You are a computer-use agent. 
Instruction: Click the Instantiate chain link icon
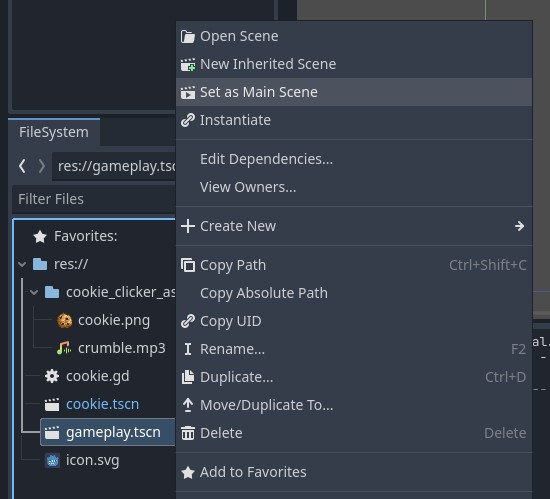188,120
